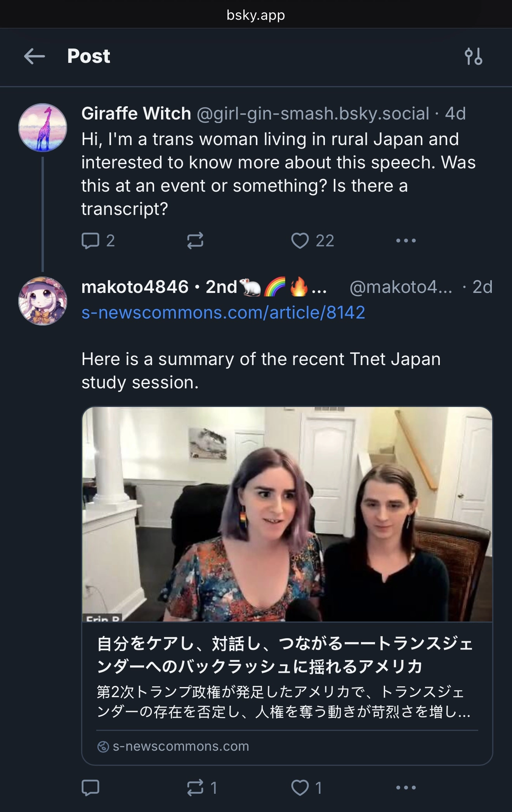Screen dimensions: 512x812
Task: Click the makoto4846 display name
Action: (x=135, y=287)
